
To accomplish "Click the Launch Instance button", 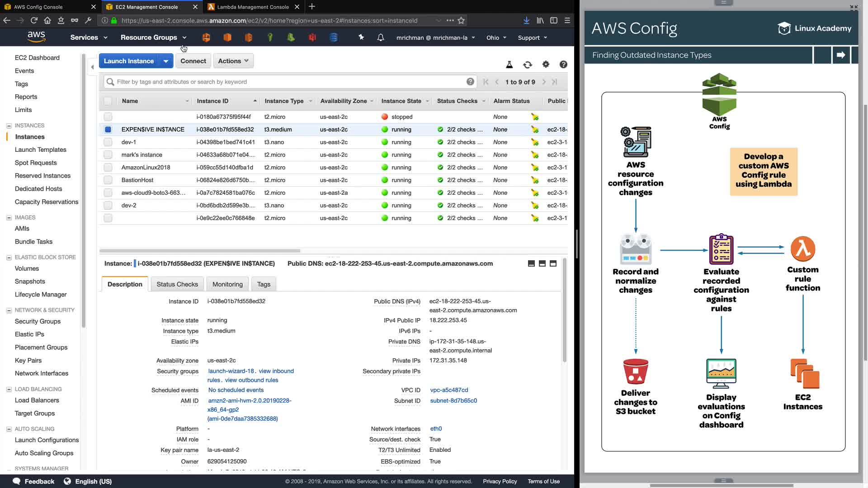I will tap(129, 61).
